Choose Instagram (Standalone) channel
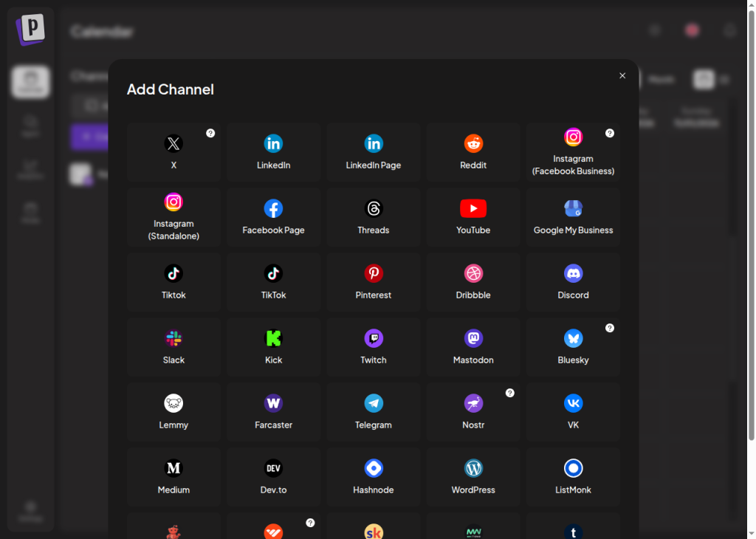The height and width of the screenshot is (539, 756). pyautogui.click(x=173, y=217)
